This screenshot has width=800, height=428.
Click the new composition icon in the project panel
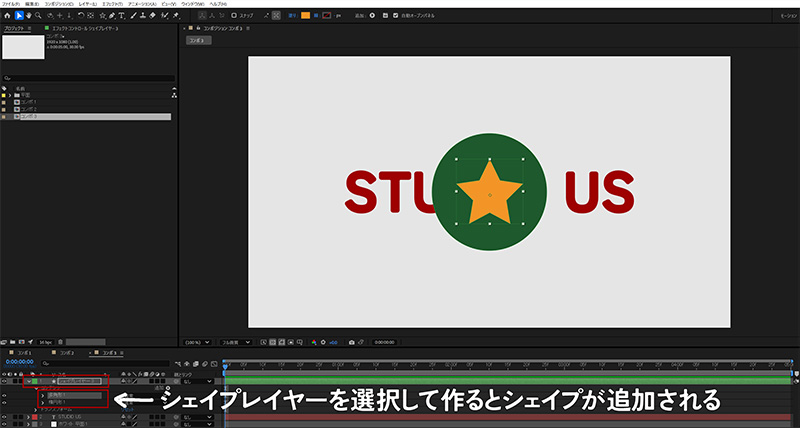pos(21,342)
